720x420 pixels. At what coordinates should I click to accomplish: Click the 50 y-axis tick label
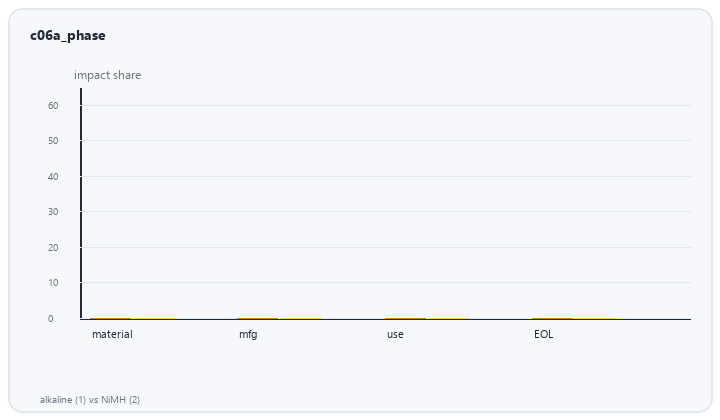(x=53, y=141)
